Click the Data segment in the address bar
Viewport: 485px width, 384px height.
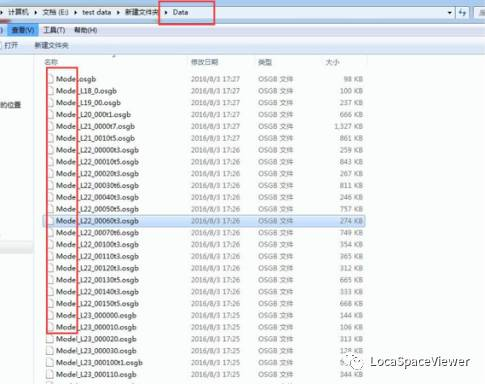(x=180, y=12)
